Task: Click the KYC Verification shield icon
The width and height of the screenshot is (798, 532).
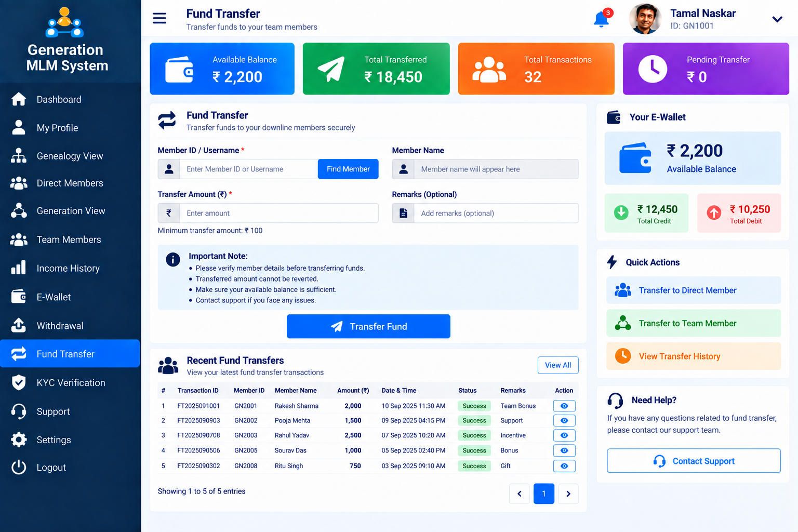Action: click(19, 382)
